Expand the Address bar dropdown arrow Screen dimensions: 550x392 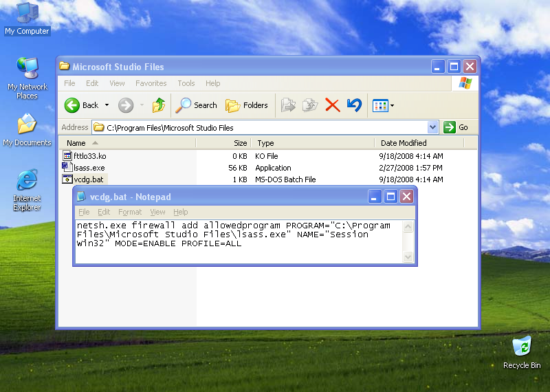pyautogui.click(x=432, y=127)
